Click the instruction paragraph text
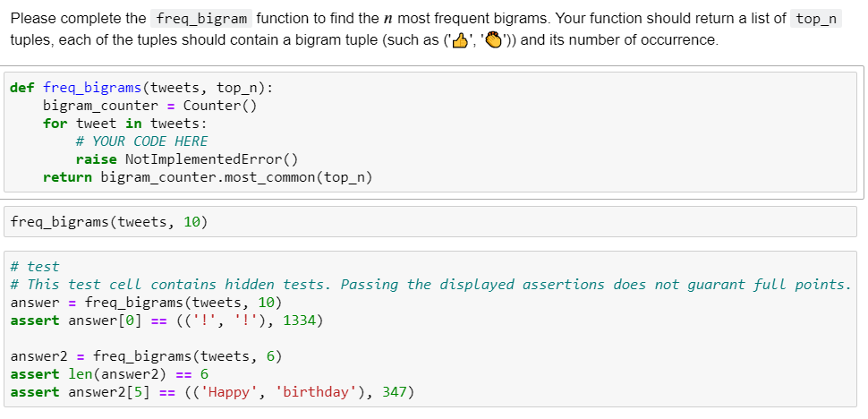Screen dimensions: 868x419 (x=426, y=30)
